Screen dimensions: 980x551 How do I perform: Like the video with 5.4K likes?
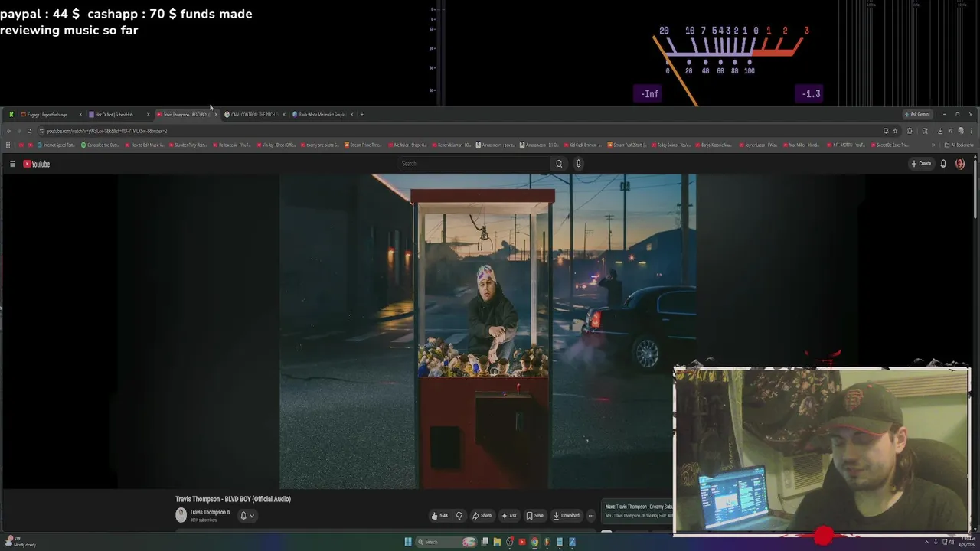pos(442,516)
